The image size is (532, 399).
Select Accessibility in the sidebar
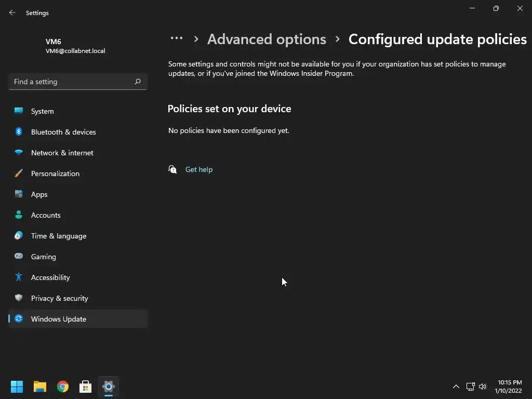tap(50, 277)
